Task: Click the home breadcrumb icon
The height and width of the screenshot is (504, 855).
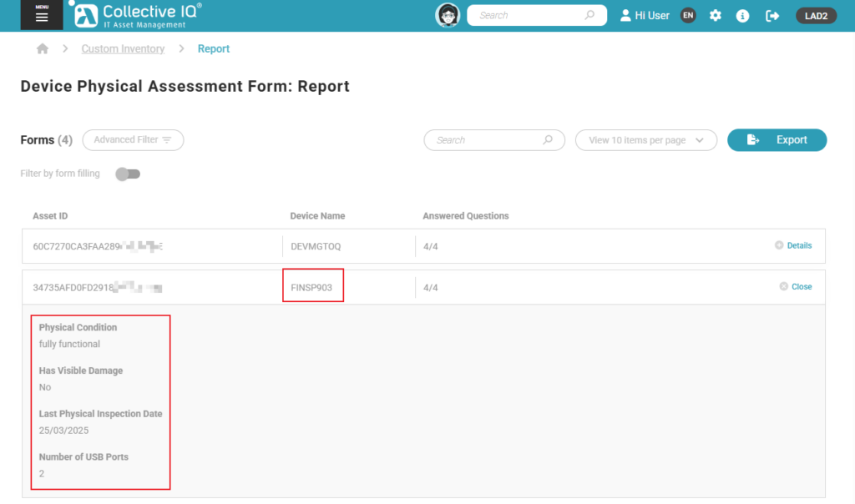Action: [42, 48]
